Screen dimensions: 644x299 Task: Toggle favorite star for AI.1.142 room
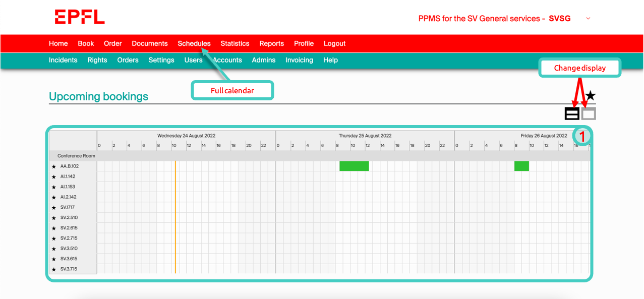click(x=54, y=176)
